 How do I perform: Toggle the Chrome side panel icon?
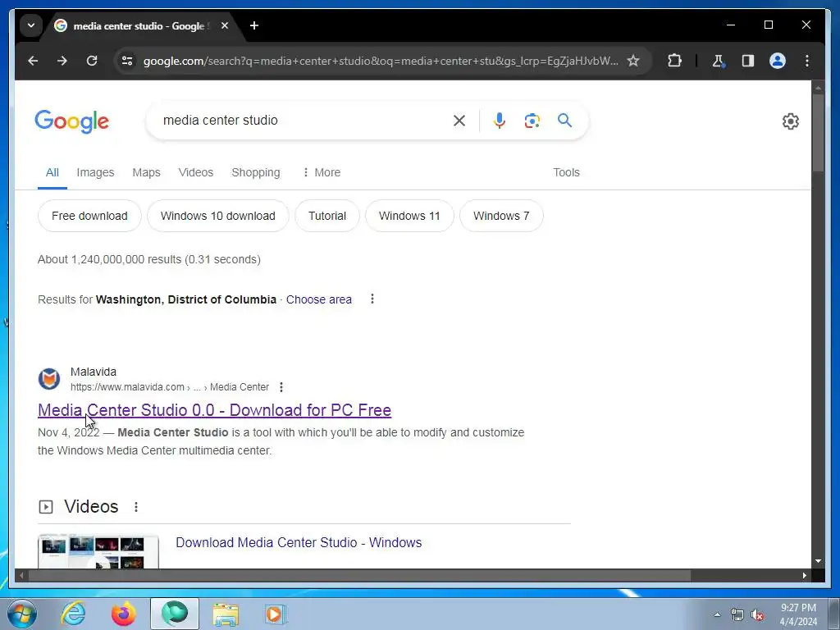748,61
